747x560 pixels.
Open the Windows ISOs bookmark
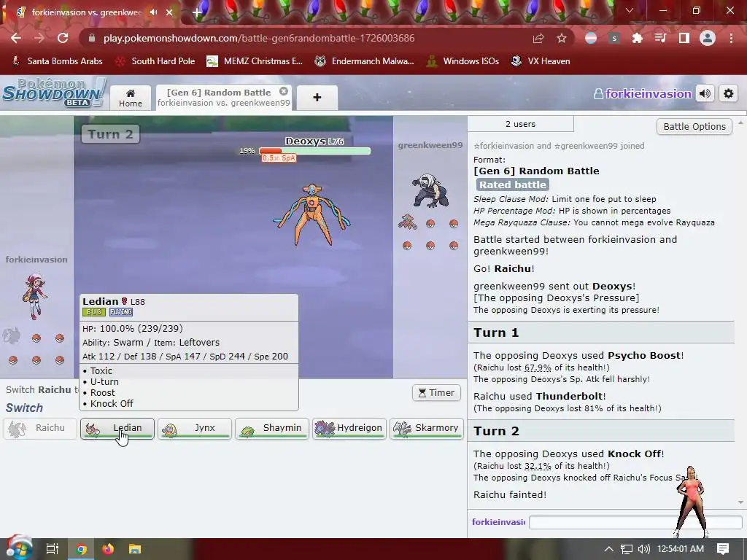point(462,61)
